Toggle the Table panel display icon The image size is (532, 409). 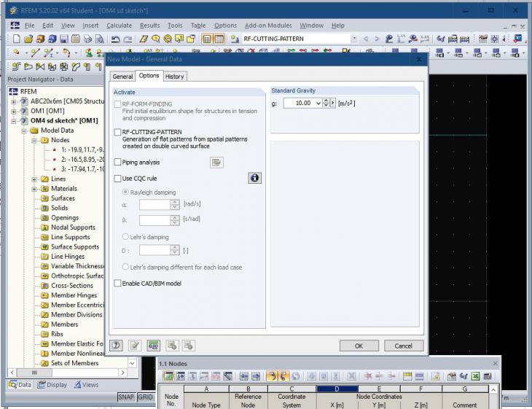click(x=219, y=39)
